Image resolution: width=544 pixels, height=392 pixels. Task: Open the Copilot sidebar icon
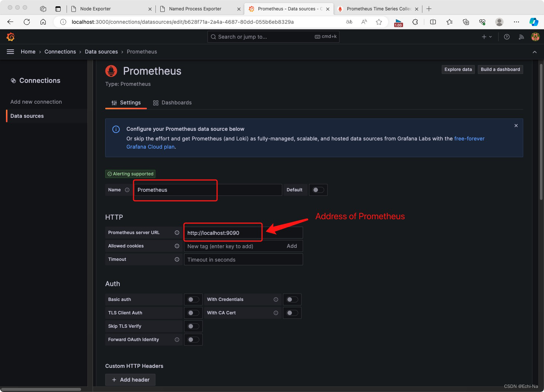[534, 22]
